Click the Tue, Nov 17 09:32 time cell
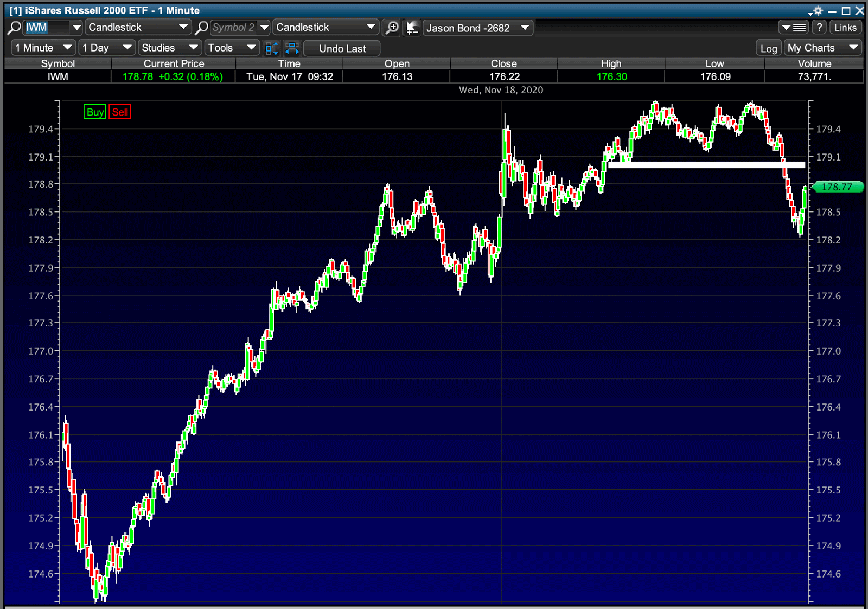Image resolution: width=868 pixels, height=609 pixels. 290,76
